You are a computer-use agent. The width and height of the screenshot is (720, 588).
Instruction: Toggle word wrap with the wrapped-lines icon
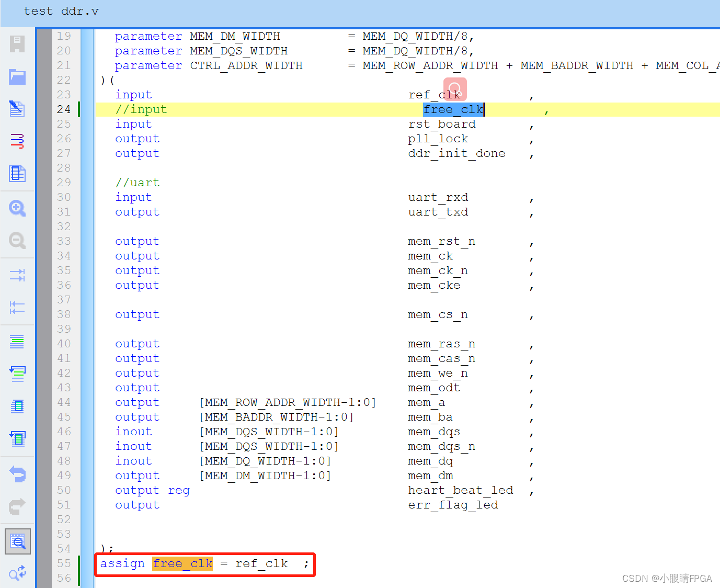[17, 141]
